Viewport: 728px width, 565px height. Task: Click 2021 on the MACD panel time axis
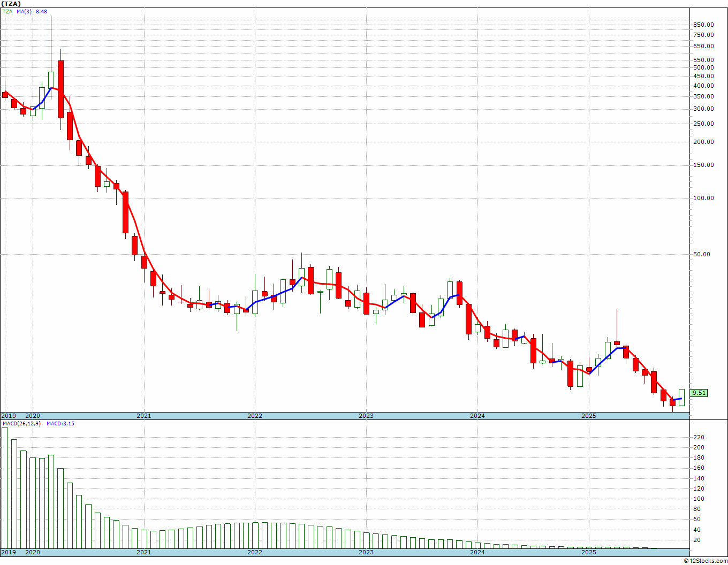(x=143, y=552)
